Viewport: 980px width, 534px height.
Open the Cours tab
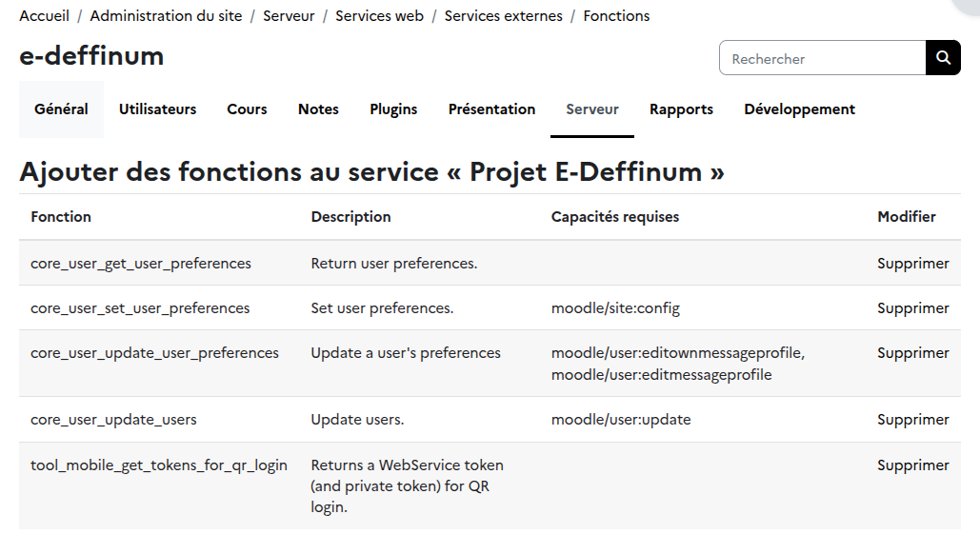(247, 109)
